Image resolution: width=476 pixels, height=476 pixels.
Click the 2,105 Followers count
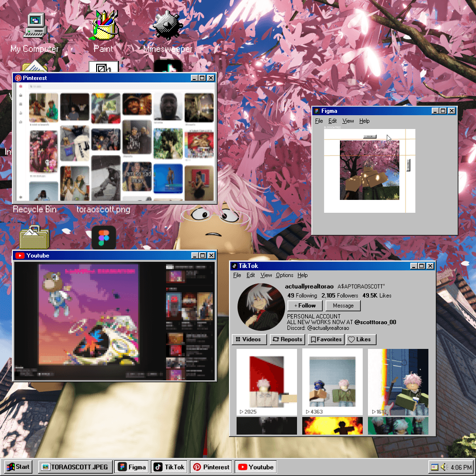[x=340, y=296]
